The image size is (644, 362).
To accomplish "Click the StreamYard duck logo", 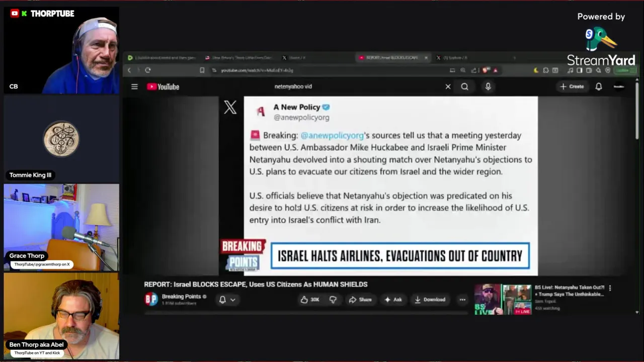I will click(600, 39).
